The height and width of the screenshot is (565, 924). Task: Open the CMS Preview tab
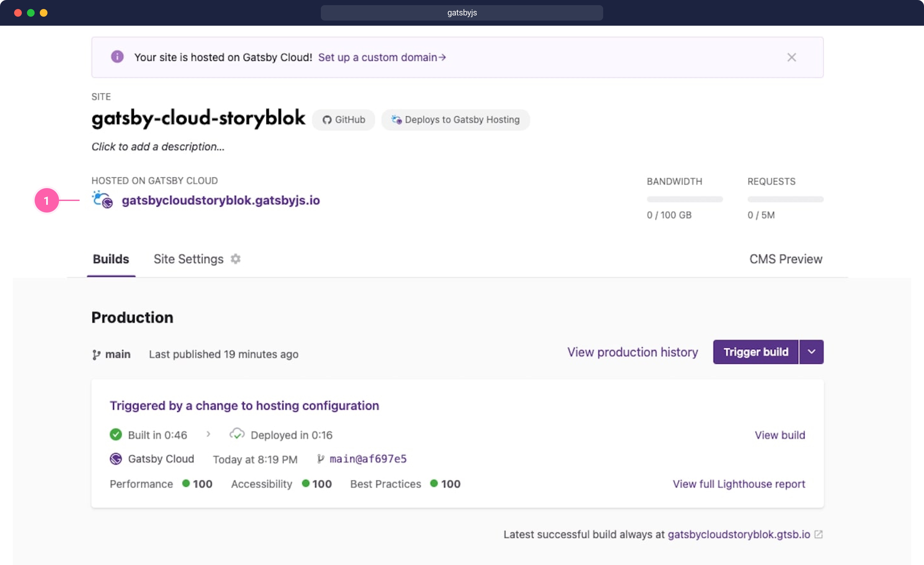tap(786, 259)
